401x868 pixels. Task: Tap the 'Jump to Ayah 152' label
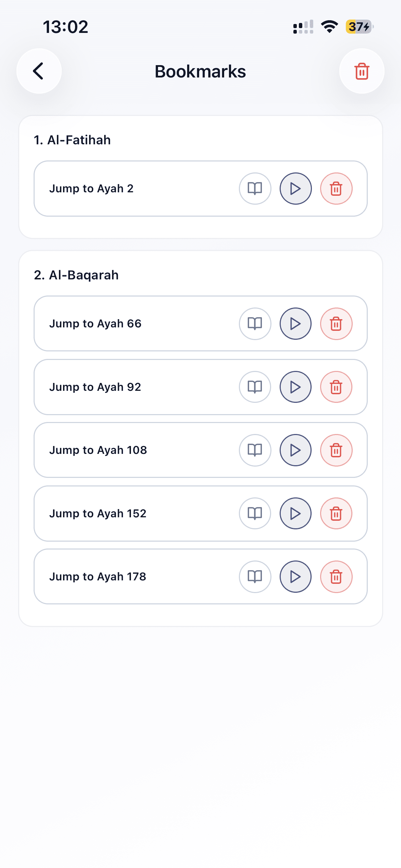[x=98, y=514]
